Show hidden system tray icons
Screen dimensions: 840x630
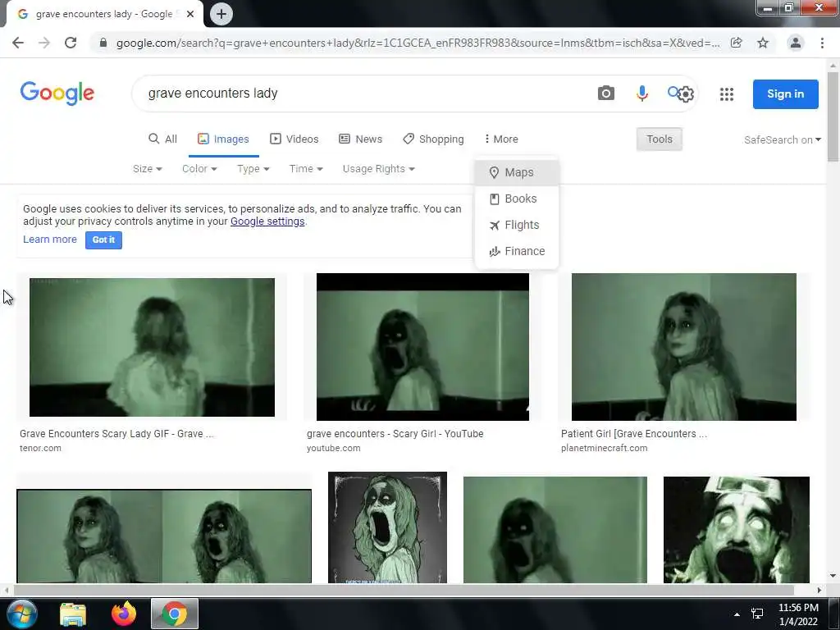(x=737, y=614)
